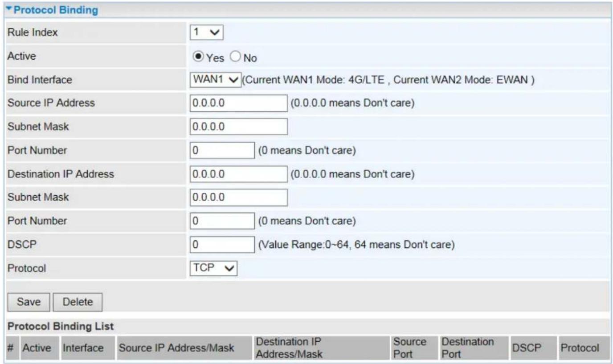Collapse the Protocol Binding section triangle
Viewport: 613px width, 364px height.
pyautogui.click(x=10, y=10)
